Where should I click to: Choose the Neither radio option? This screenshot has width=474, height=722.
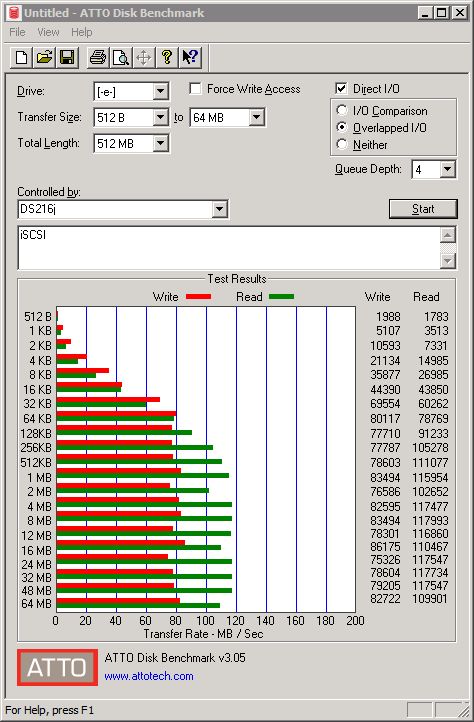point(342,144)
